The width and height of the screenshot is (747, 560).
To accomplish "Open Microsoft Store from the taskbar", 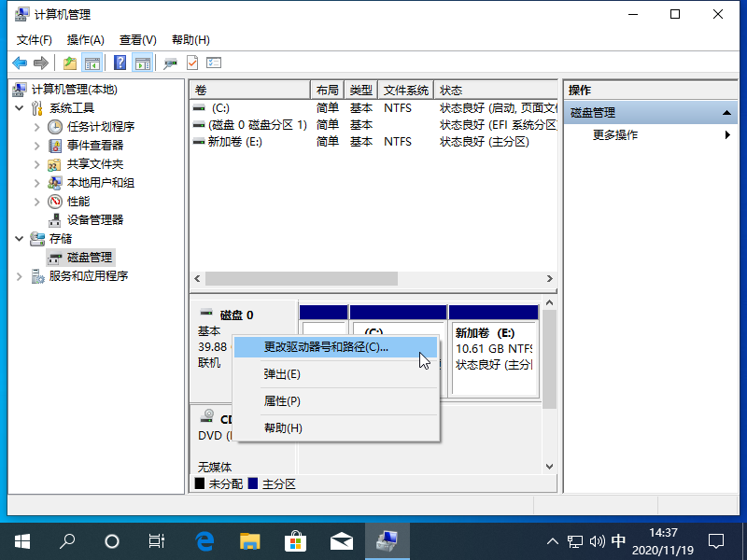I will pyautogui.click(x=295, y=541).
